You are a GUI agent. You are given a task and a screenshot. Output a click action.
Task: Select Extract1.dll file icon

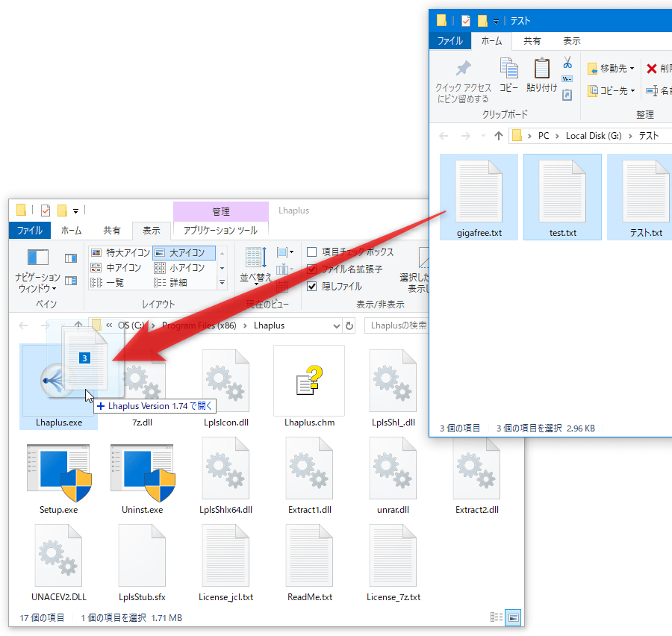[x=309, y=468]
